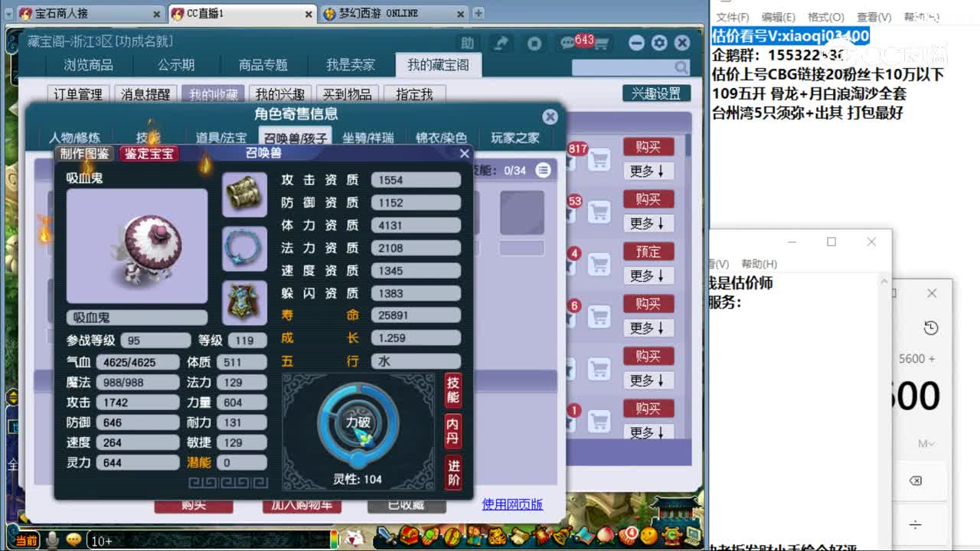The image size is (980, 551).
Task: Select the pet's blue armor equipment icon
Action: click(x=244, y=302)
